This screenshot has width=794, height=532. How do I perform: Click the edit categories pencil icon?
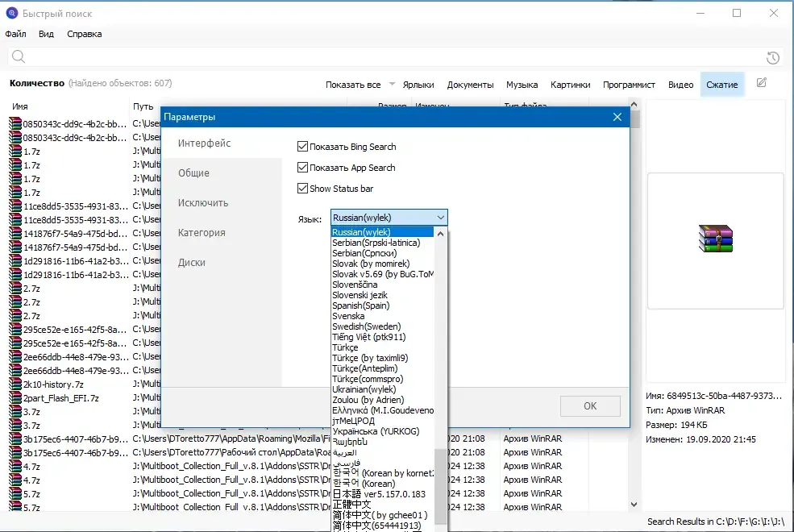pyautogui.click(x=762, y=82)
